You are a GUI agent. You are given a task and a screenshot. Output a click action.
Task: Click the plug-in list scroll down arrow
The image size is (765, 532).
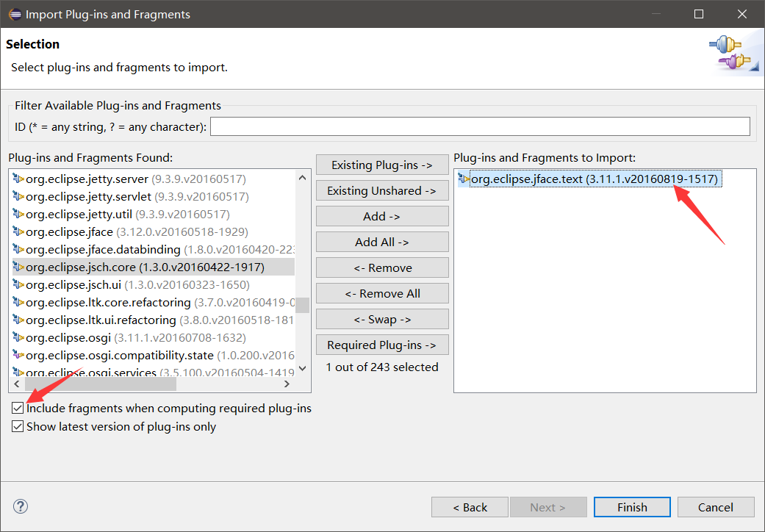pyautogui.click(x=303, y=368)
